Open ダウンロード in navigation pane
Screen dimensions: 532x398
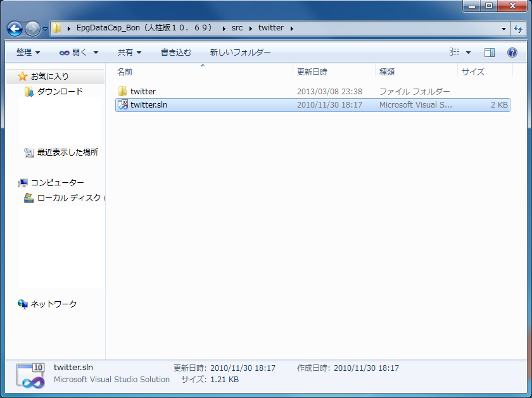click(x=60, y=92)
